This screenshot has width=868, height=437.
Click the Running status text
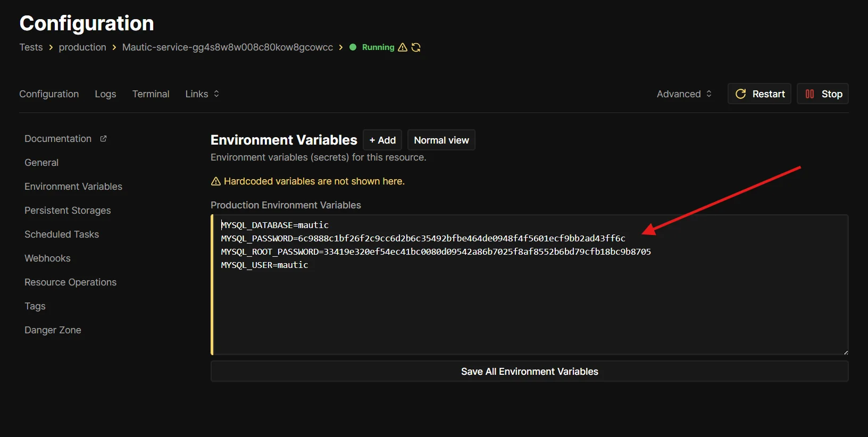click(x=378, y=47)
